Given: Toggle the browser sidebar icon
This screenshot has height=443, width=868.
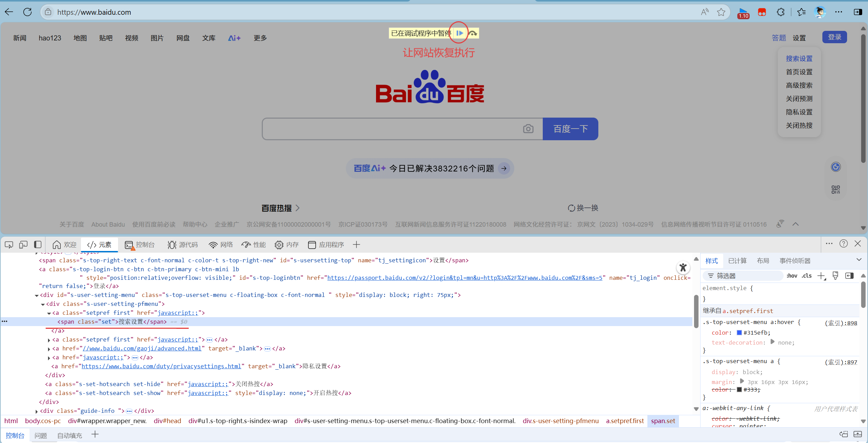Looking at the screenshot, I should coord(858,12).
